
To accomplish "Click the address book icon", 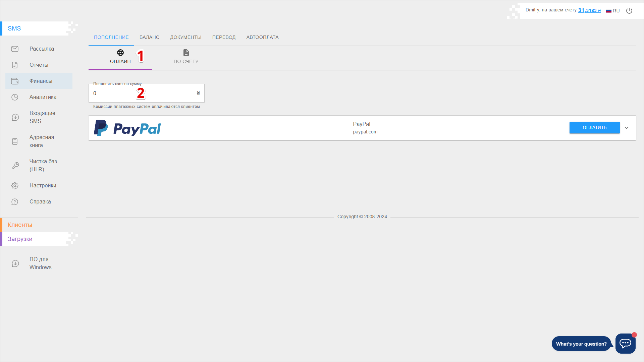I will (x=15, y=141).
